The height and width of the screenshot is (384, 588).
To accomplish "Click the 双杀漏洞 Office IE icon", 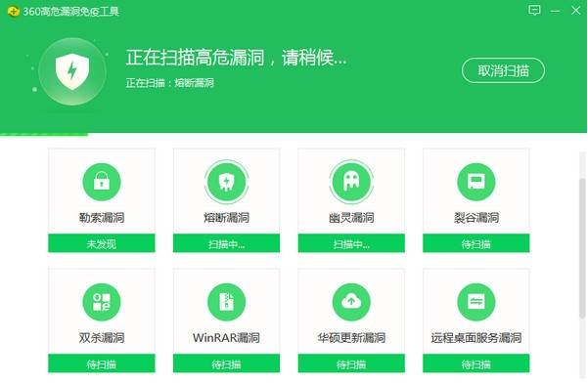I will pyautogui.click(x=101, y=302).
